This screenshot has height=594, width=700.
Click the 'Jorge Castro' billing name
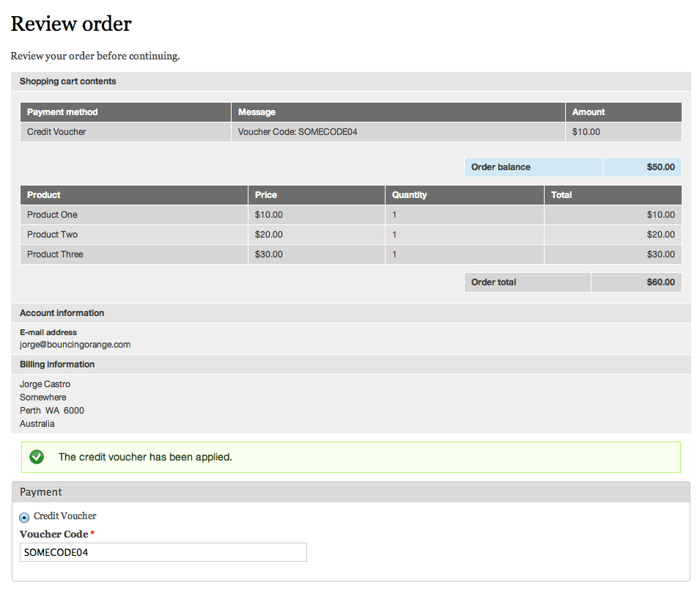45,384
